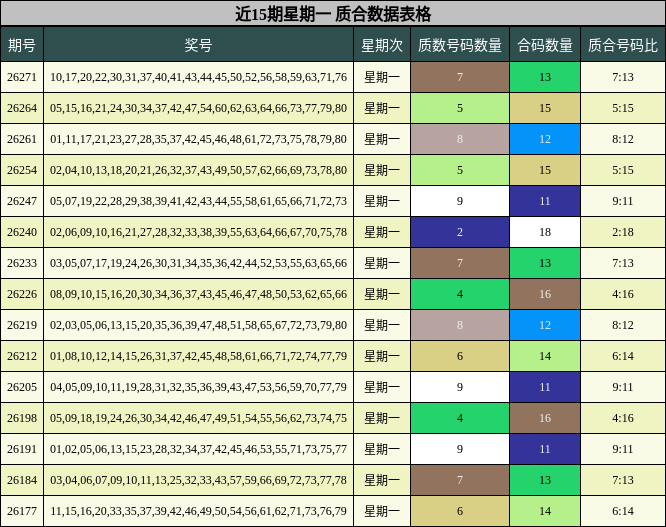Click the blue composite count 12 in row 26261

[545, 139]
